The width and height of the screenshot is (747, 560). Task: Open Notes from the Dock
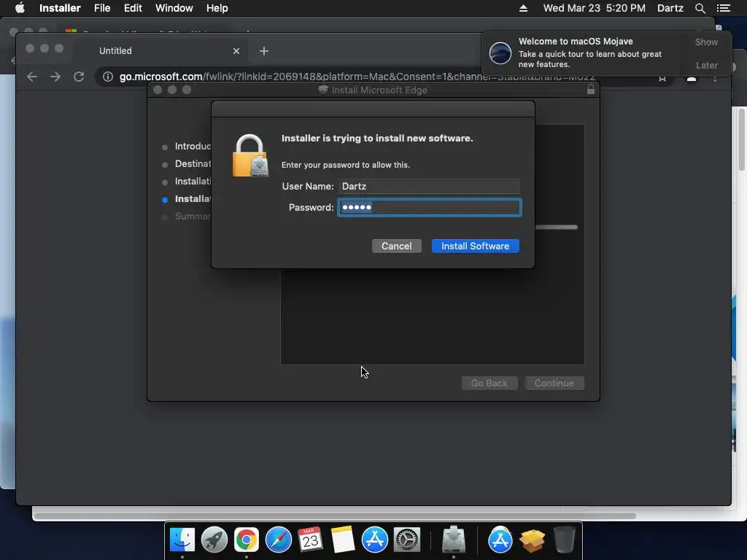(343, 540)
